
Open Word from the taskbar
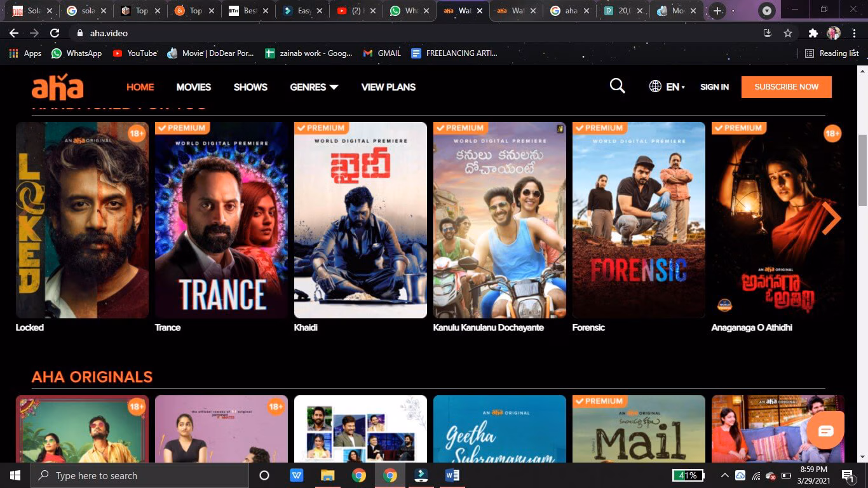click(452, 475)
